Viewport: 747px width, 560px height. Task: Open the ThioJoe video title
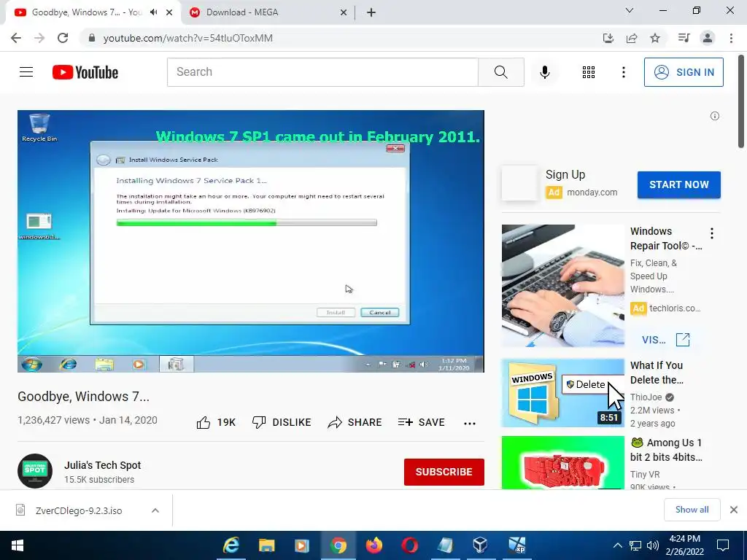click(x=657, y=373)
